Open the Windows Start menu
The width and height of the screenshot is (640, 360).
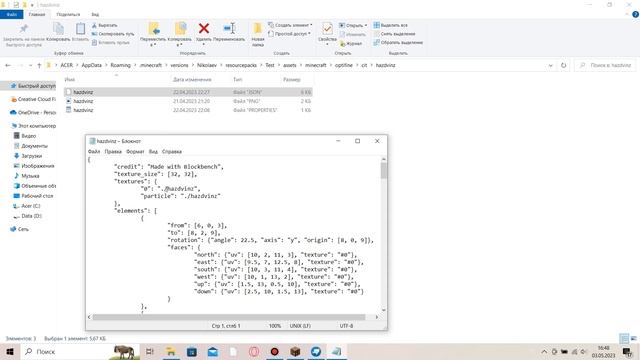coord(9,351)
